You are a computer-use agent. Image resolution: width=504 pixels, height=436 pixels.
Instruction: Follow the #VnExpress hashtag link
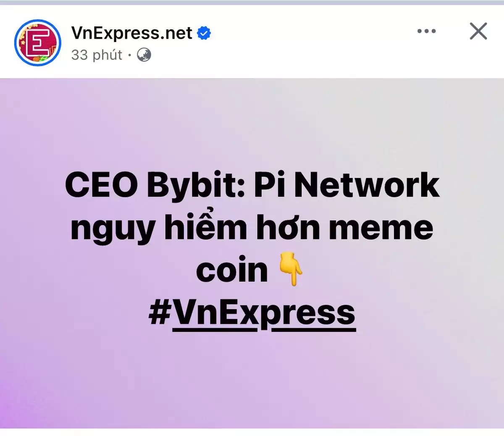(x=252, y=314)
